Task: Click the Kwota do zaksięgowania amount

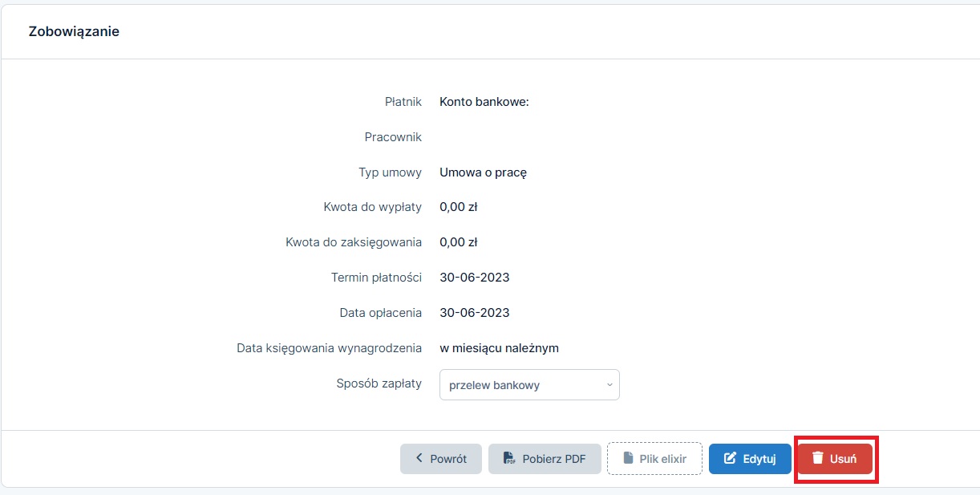Action: pos(458,242)
